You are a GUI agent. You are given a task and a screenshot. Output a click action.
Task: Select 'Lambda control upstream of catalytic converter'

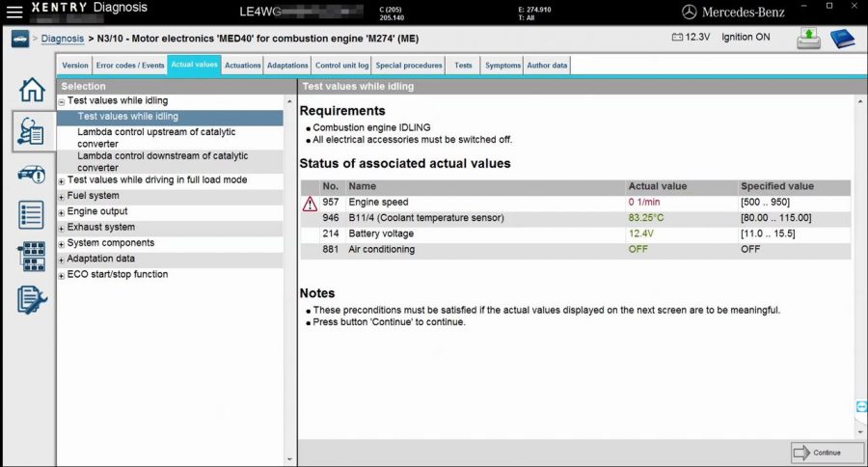[170, 137]
